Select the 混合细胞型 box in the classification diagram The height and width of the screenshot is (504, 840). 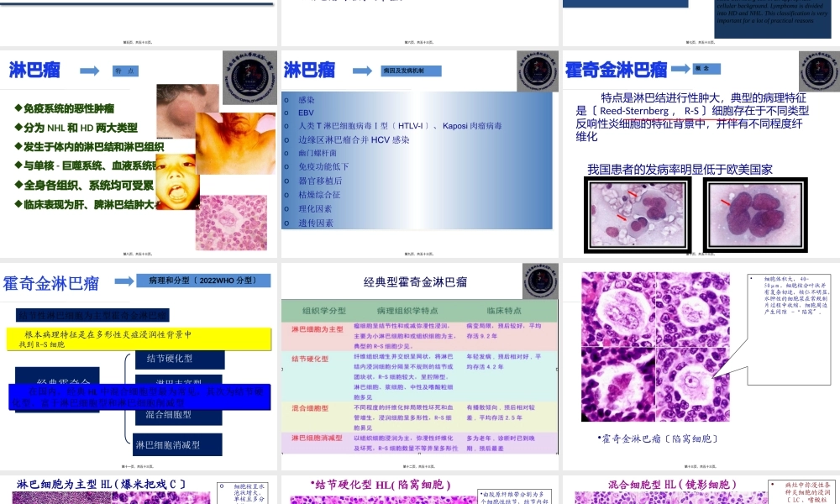(168, 414)
